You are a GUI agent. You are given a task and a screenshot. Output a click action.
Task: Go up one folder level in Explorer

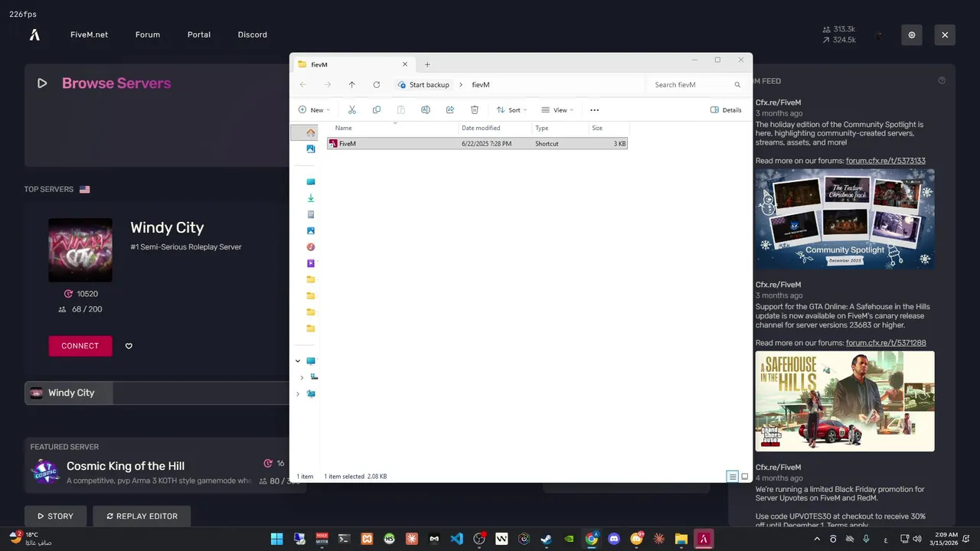[x=351, y=85]
